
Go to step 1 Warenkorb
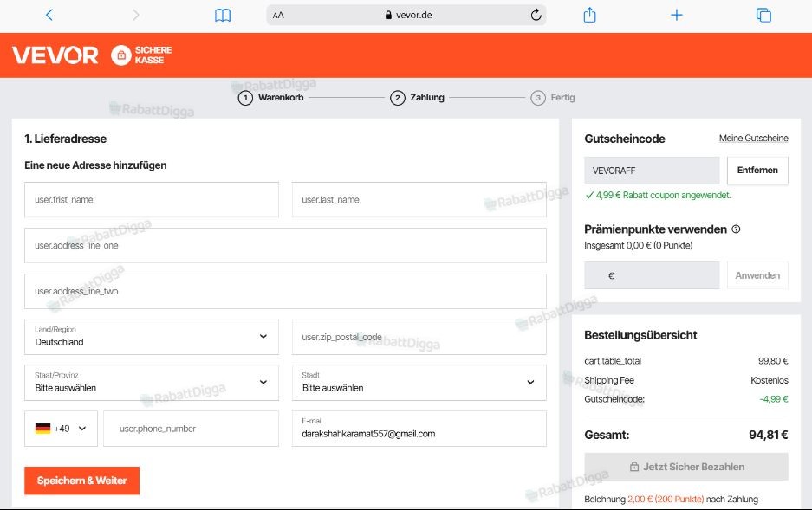tap(271, 97)
